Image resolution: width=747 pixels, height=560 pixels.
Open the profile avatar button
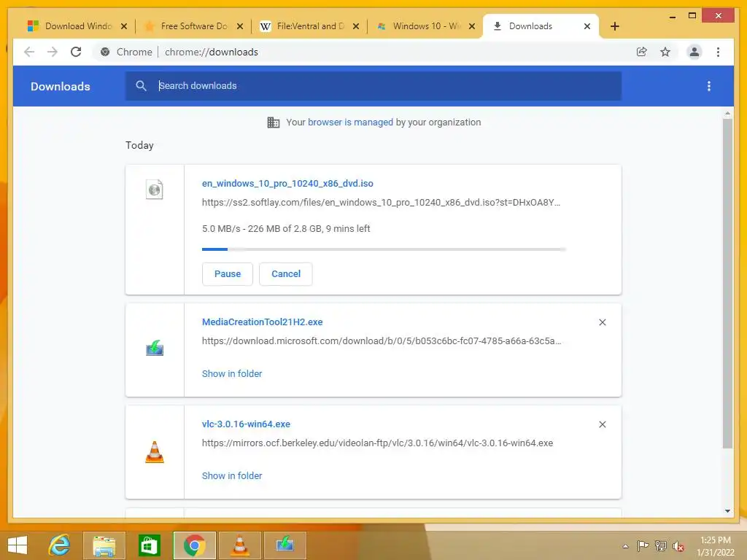[x=694, y=52]
